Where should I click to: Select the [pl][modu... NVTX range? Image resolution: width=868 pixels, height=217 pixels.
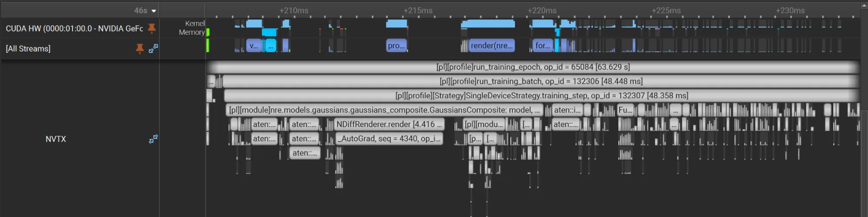pos(484,124)
